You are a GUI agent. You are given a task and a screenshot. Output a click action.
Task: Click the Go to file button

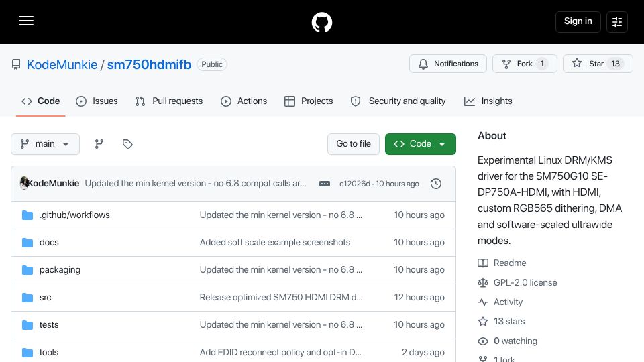(x=354, y=144)
